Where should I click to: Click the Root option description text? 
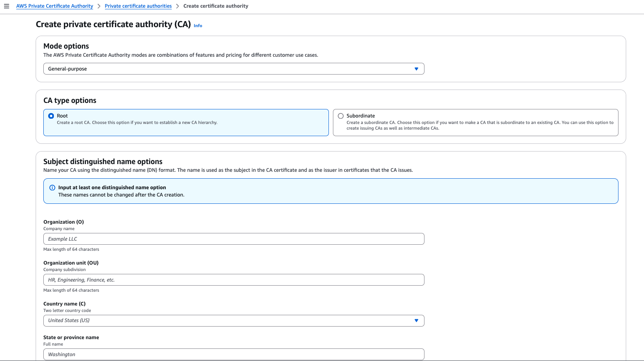pyautogui.click(x=137, y=122)
